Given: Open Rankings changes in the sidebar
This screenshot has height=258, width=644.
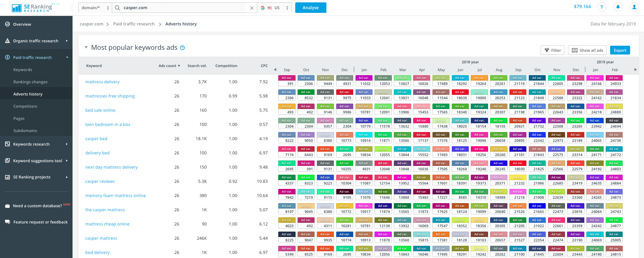Looking at the screenshot, I should tap(31, 82).
